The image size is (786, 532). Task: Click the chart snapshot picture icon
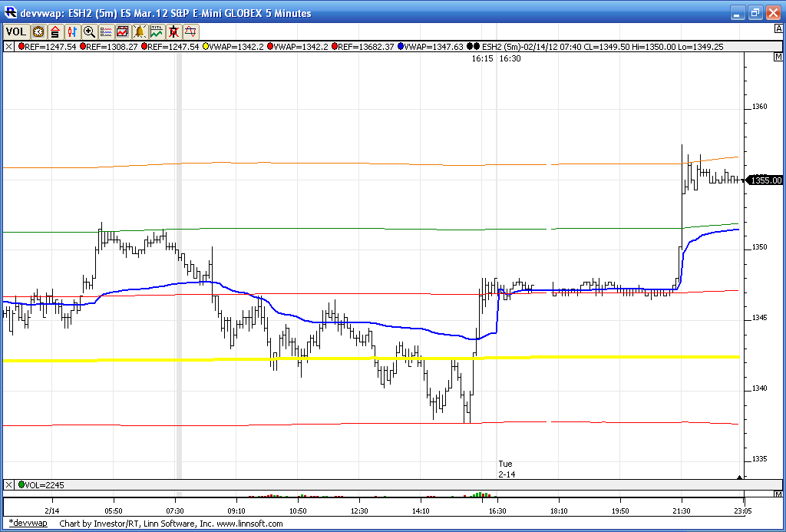(122, 32)
